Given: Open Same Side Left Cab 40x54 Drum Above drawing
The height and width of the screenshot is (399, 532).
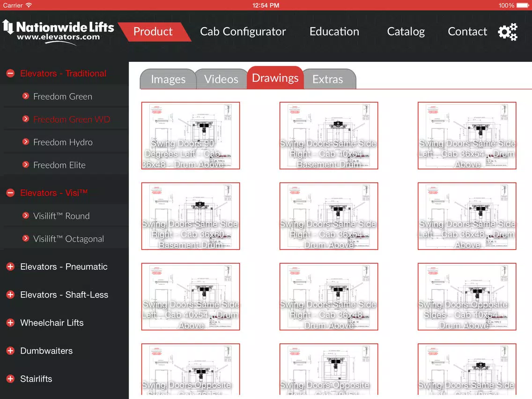Looking at the screenshot, I should tap(191, 296).
